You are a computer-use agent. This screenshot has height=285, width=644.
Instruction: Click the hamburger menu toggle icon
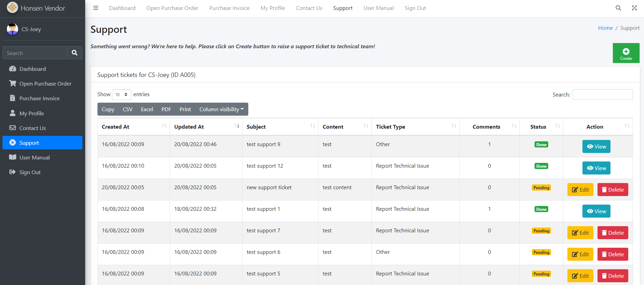tap(96, 8)
